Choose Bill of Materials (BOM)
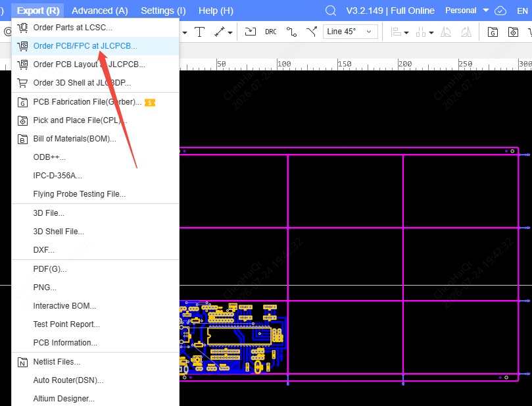The height and width of the screenshot is (406, 532). [x=95, y=138]
